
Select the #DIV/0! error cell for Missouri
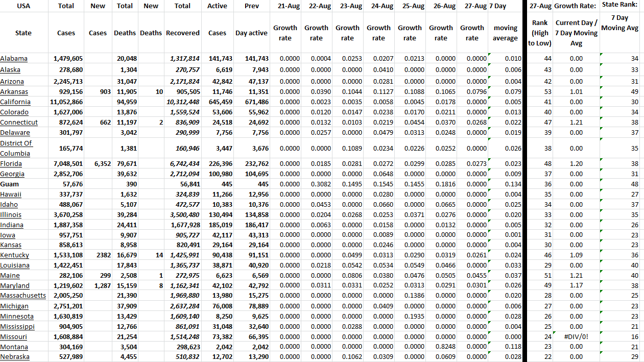tap(576, 337)
